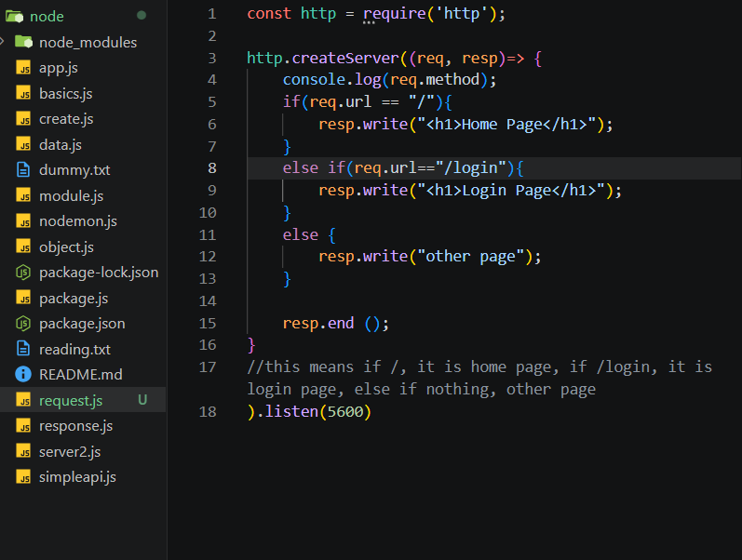This screenshot has width=742, height=560.
Task: Open the node_modules folder
Action: tap(88, 43)
